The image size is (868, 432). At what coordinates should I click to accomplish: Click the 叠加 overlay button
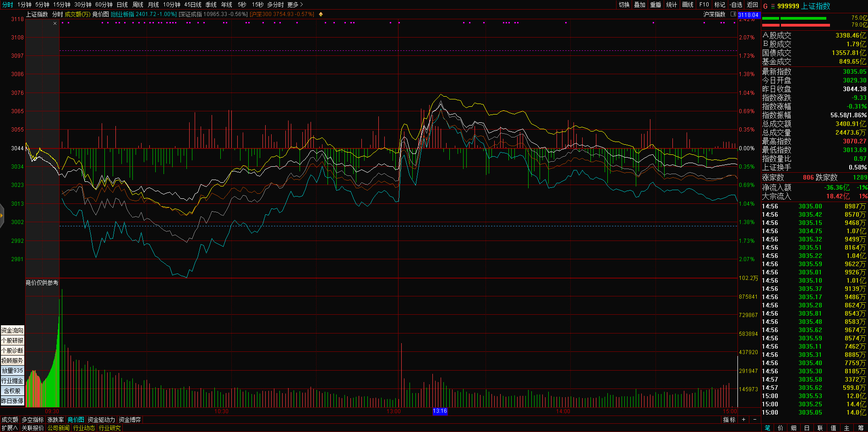639,5
